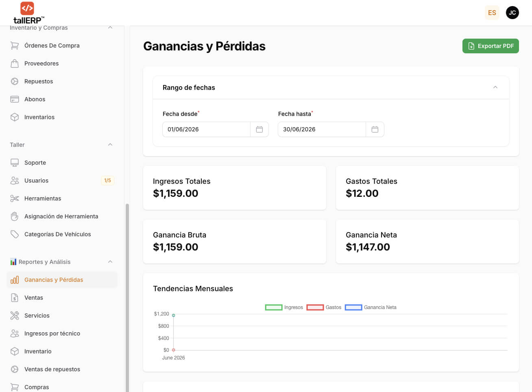Click the Proveedores bag icon

tap(15, 63)
